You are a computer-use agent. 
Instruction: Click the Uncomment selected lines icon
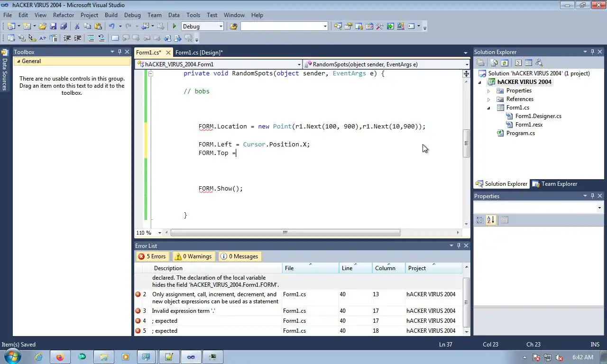tap(101, 38)
